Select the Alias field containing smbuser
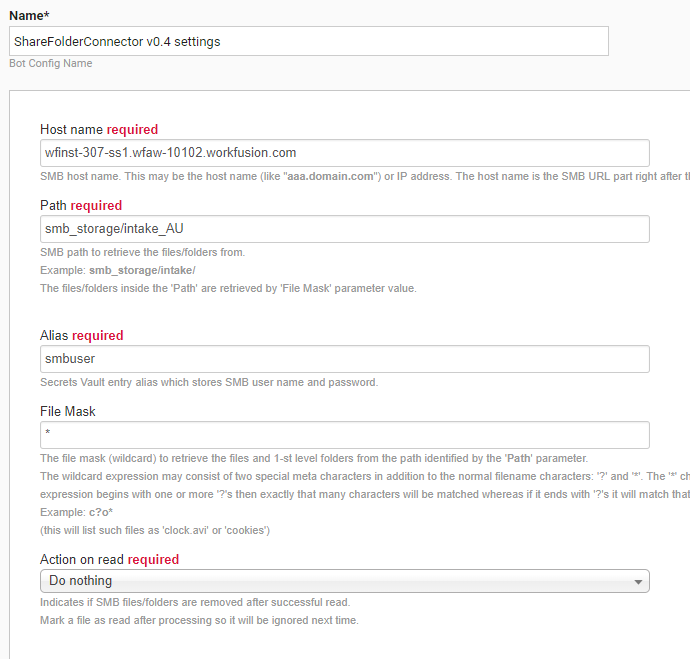This screenshot has width=690, height=659. click(345, 359)
